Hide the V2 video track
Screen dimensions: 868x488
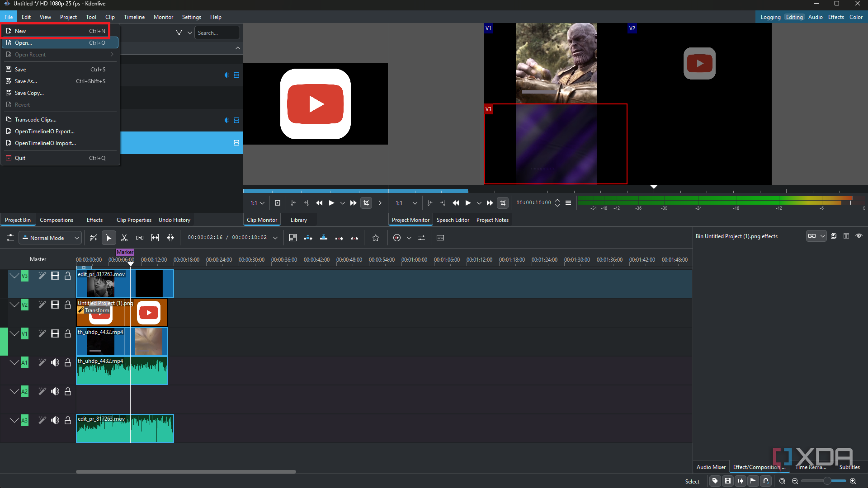coord(55,305)
